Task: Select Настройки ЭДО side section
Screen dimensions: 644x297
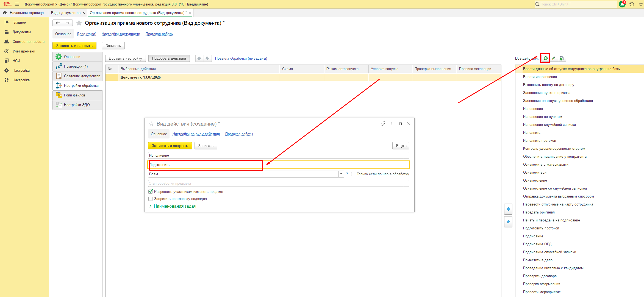Action: [77, 105]
